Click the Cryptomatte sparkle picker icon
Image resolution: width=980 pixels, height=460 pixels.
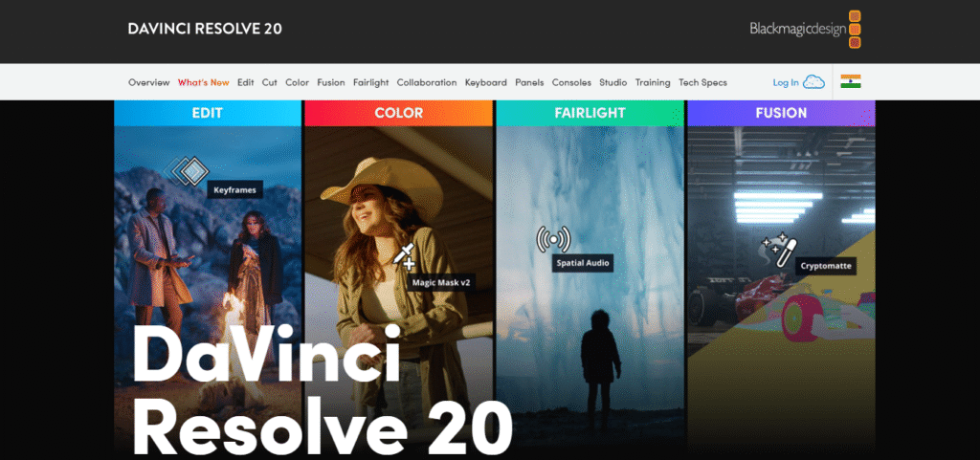tap(779, 252)
